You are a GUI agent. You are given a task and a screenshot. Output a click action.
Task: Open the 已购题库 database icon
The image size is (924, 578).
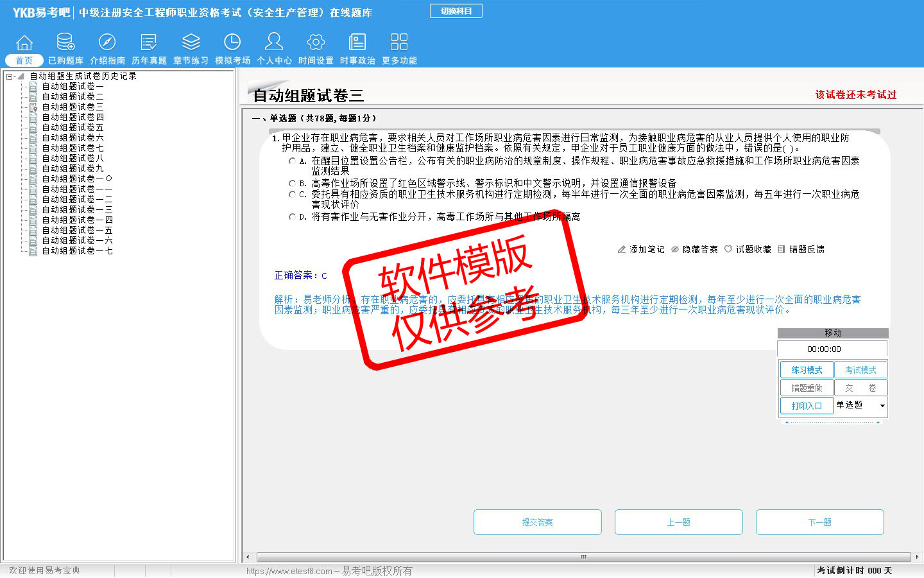pyautogui.click(x=65, y=43)
